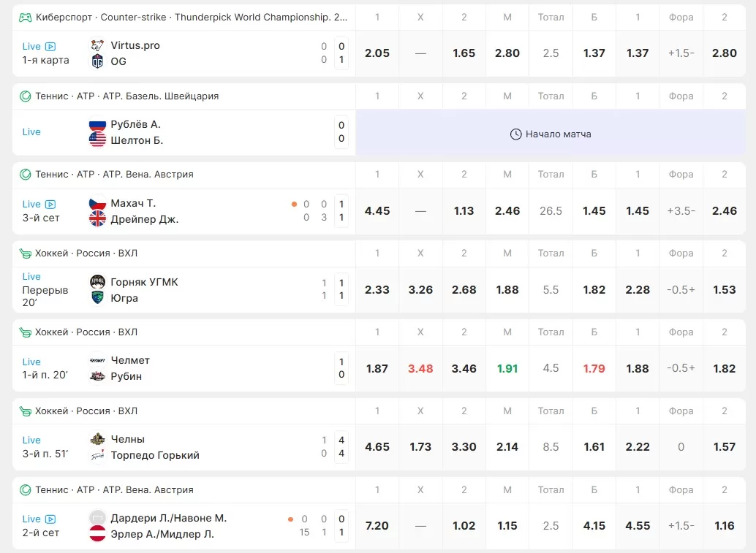Click Virtus.pro team logo

coord(97,45)
